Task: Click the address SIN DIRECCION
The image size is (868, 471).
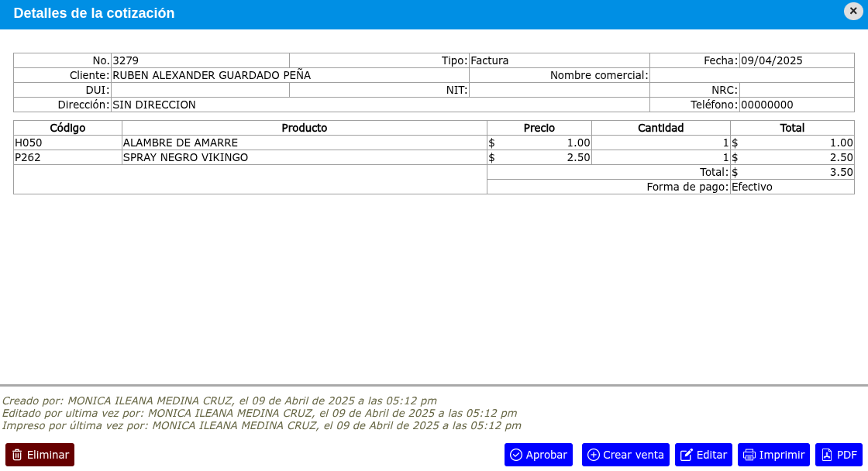Action: tap(154, 105)
